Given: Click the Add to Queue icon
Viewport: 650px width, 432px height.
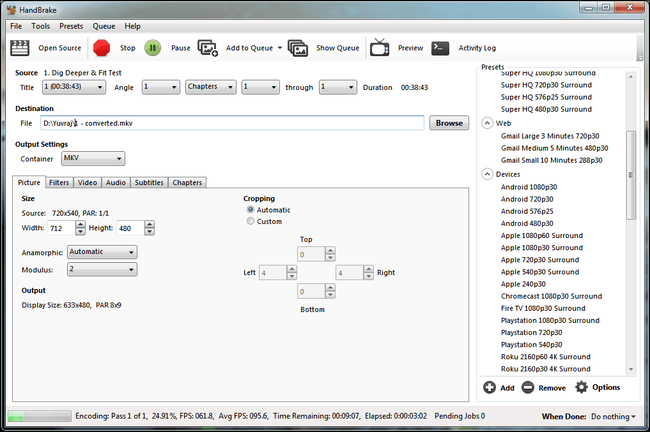Looking at the screenshot, I should tap(208, 47).
